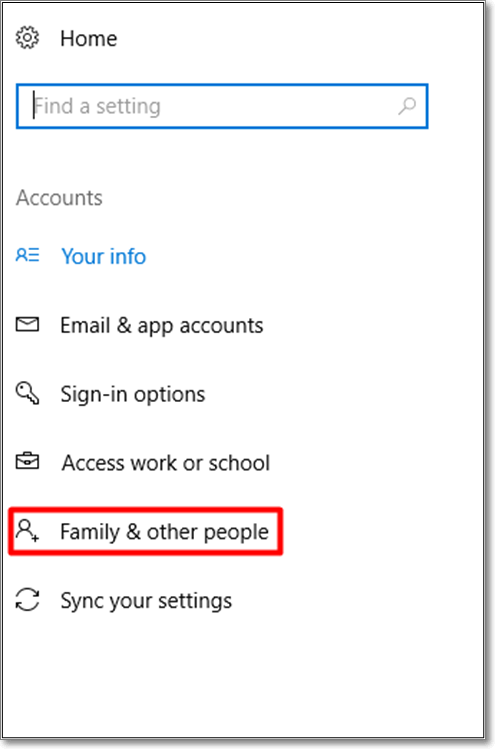The width and height of the screenshot is (495, 749).
Task: Click the key icon for sign-in options
Action: tap(27, 393)
